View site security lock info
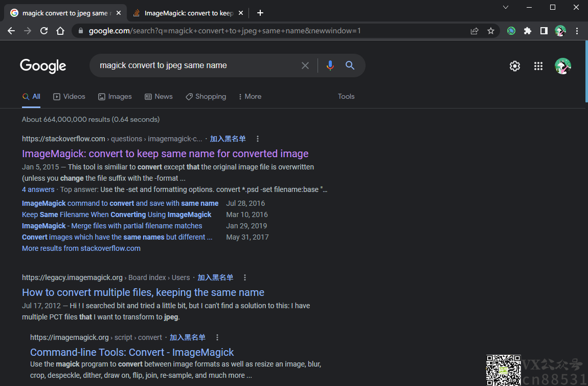 [x=81, y=31]
